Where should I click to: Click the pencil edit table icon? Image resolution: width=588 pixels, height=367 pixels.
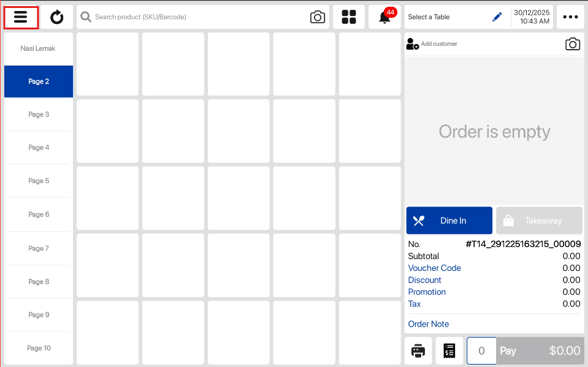pos(497,17)
